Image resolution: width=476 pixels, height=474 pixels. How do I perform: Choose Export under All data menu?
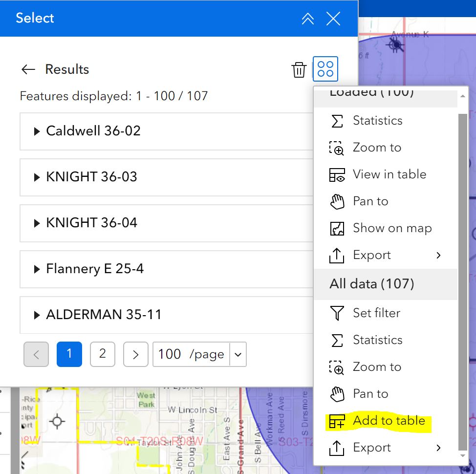[x=372, y=448]
